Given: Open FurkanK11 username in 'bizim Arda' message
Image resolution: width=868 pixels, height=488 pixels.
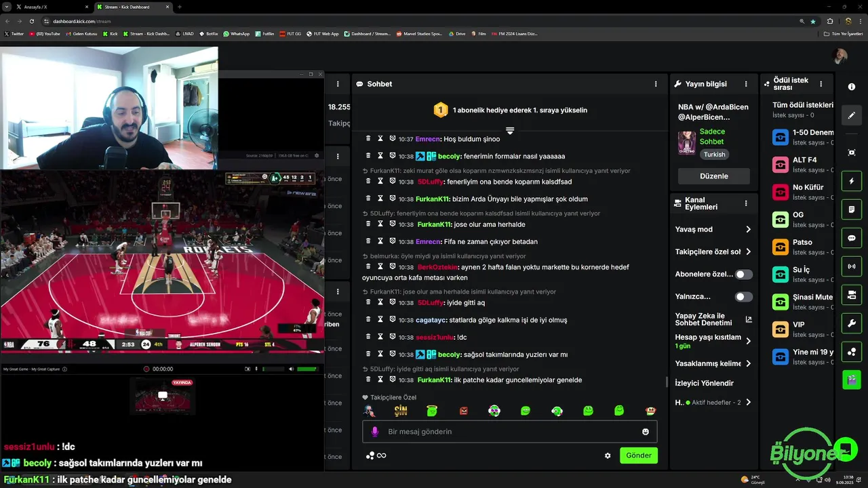Looking at the screenshot, I should [434, 199].
